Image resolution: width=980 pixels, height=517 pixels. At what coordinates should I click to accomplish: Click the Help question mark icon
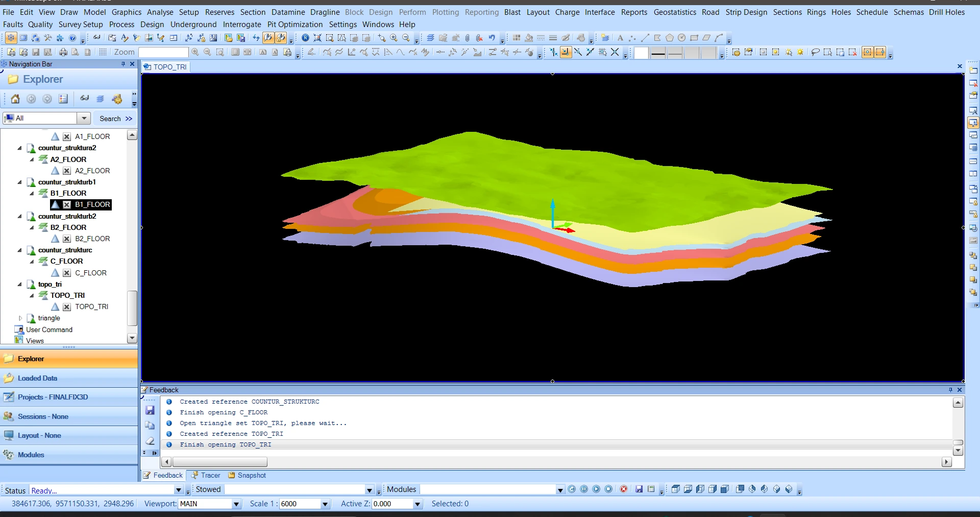(x=72, y=38)
